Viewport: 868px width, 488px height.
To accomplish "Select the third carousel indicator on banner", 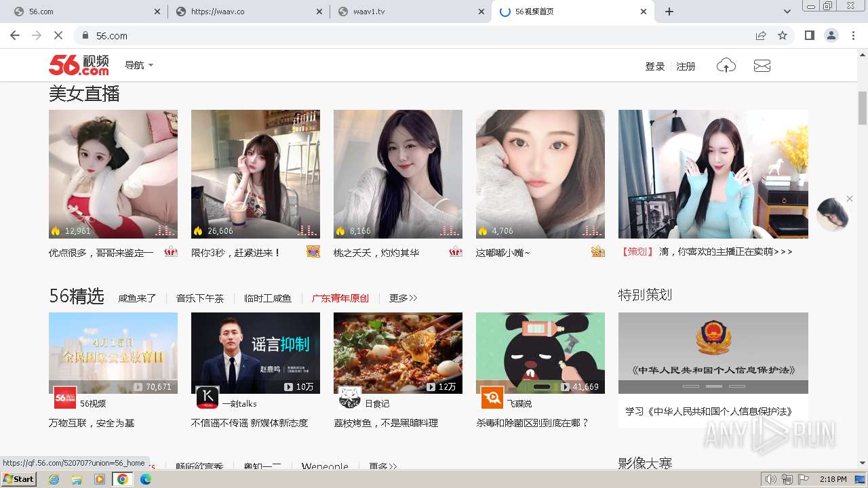I will pyautogui.click(x=737, y=386).
